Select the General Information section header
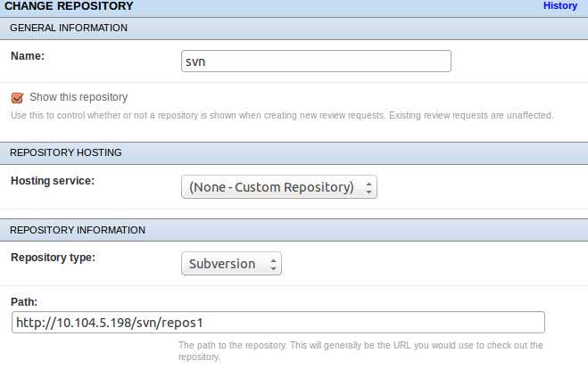The image size is (588, 369). 69,28
